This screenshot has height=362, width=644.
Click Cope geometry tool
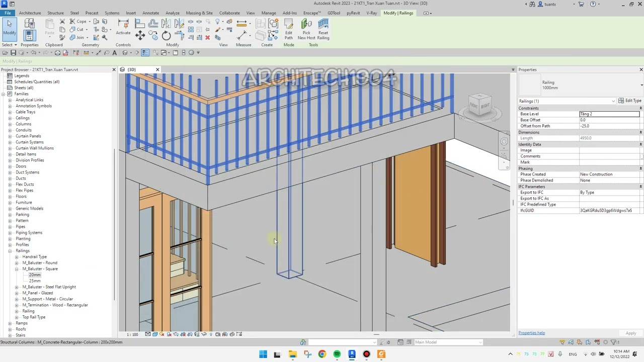click(x=78, y=21)
